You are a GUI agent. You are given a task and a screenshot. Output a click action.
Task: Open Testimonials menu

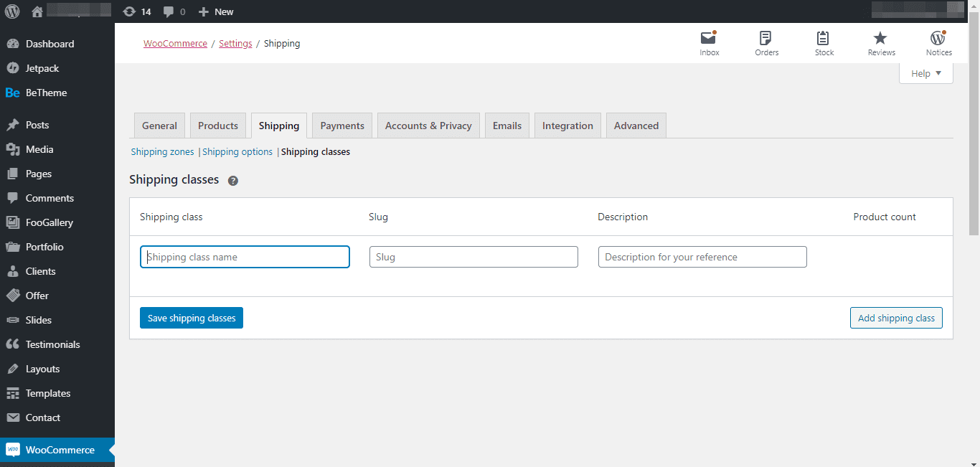57,344
